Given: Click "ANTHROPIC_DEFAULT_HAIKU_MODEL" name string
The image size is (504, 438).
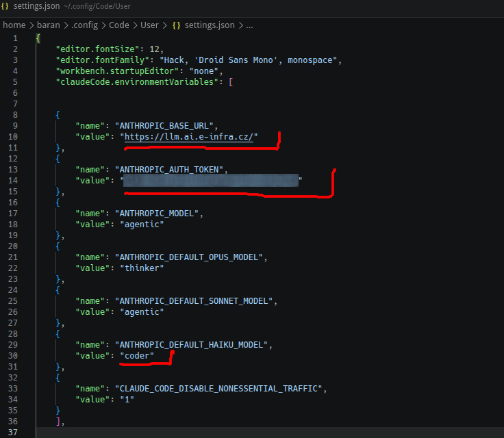Looking at the screenshot, I should point(191,345).
